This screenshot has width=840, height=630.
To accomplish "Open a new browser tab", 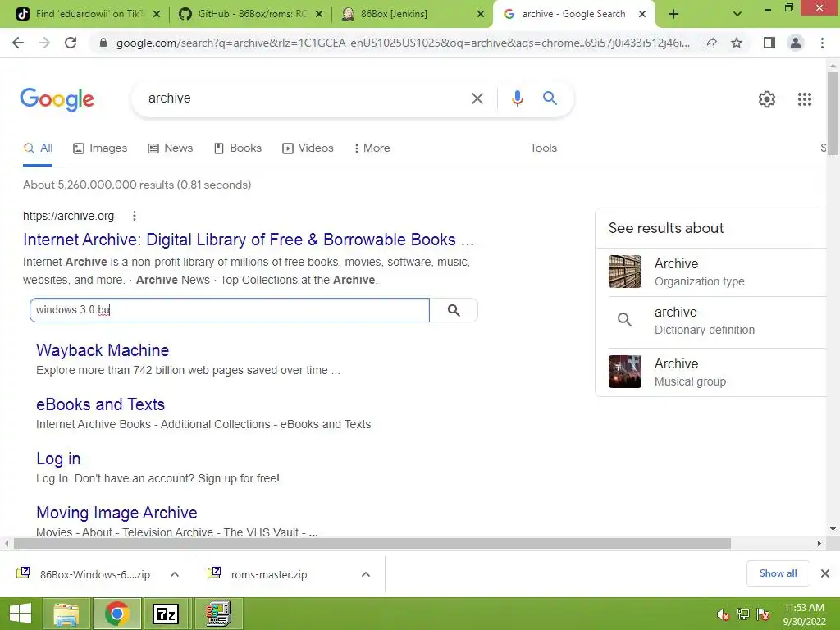I will coord(673,15).
